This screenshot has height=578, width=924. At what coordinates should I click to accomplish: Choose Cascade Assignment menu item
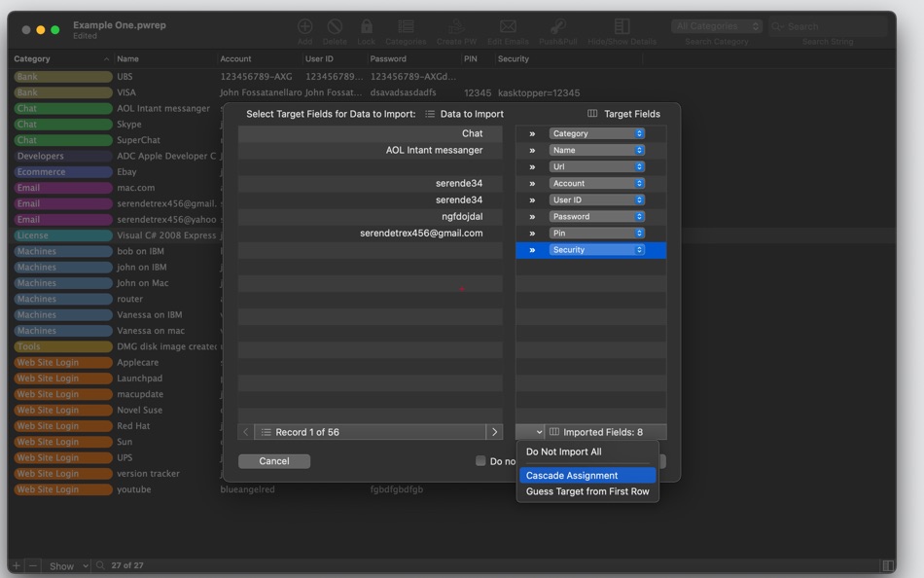pos(587,476)
